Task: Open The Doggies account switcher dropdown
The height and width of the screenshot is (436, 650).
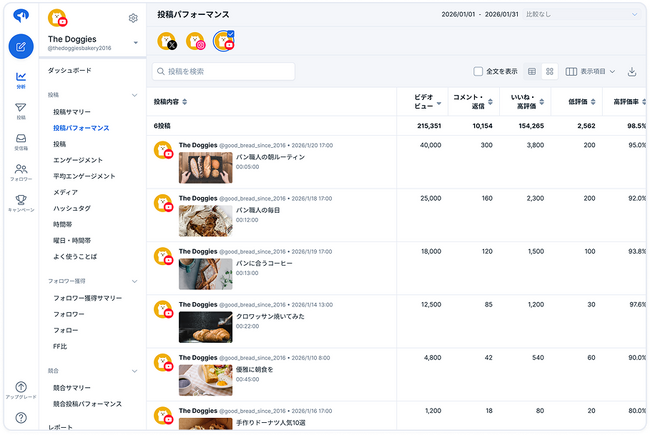Action: pos(135,42)
